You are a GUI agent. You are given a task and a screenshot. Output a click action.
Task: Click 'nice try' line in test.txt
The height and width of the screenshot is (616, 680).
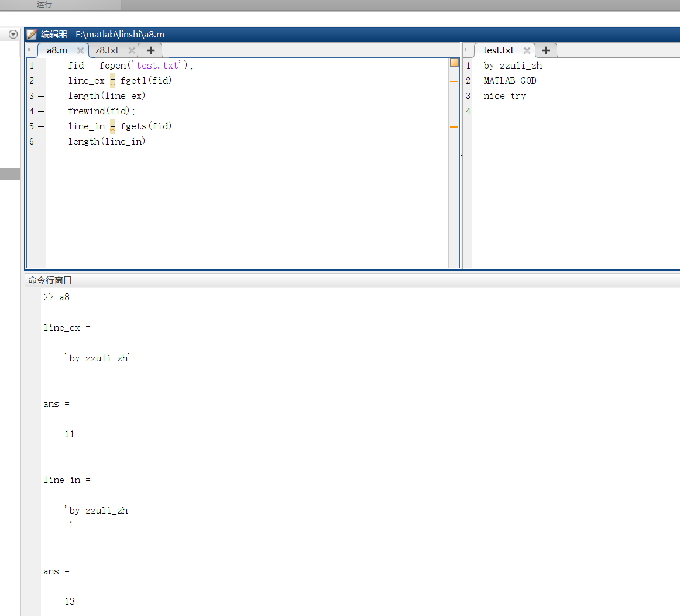504,96
